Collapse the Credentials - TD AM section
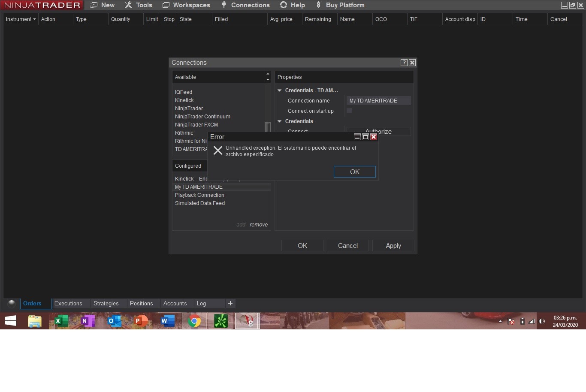Screen dimensions: 586x392 (280, 90)
